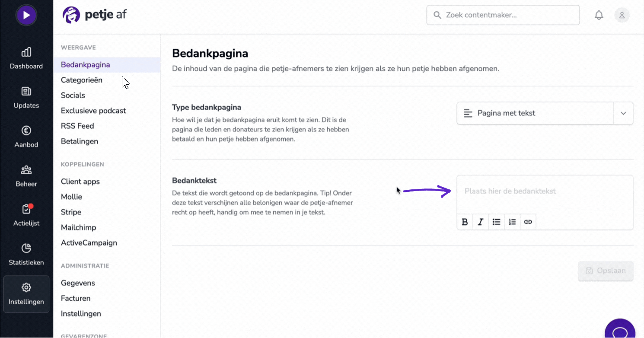This screenshot has width=644, height=338.
Task: Expand the Type bedankpagina dropdown chevron
Action: click(x=623, y=113)
